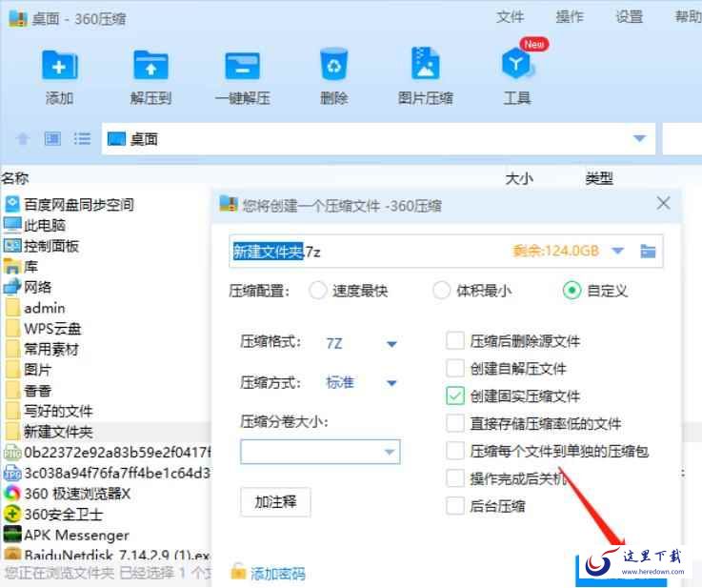Click the 库 library icon
702x588 pixels.
[x=12, y=266]
